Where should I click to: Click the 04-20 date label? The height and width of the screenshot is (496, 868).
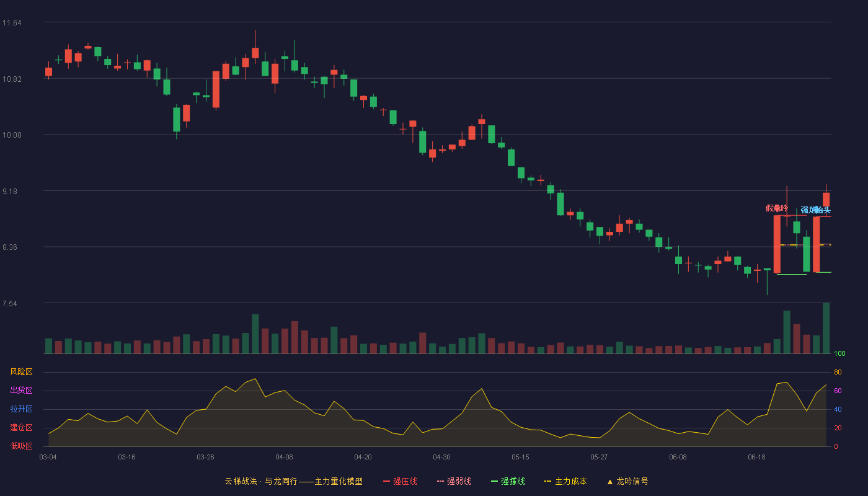click(x=363, y=457)
